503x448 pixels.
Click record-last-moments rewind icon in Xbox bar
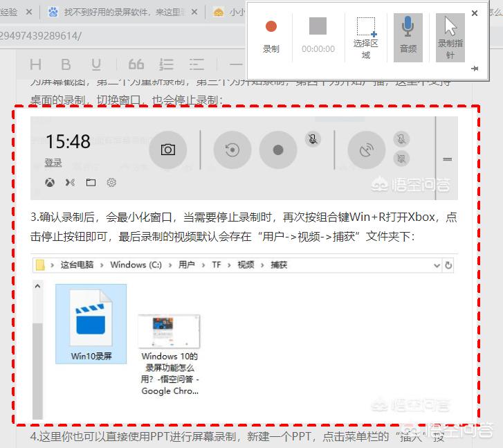click(x=232, y=150)
